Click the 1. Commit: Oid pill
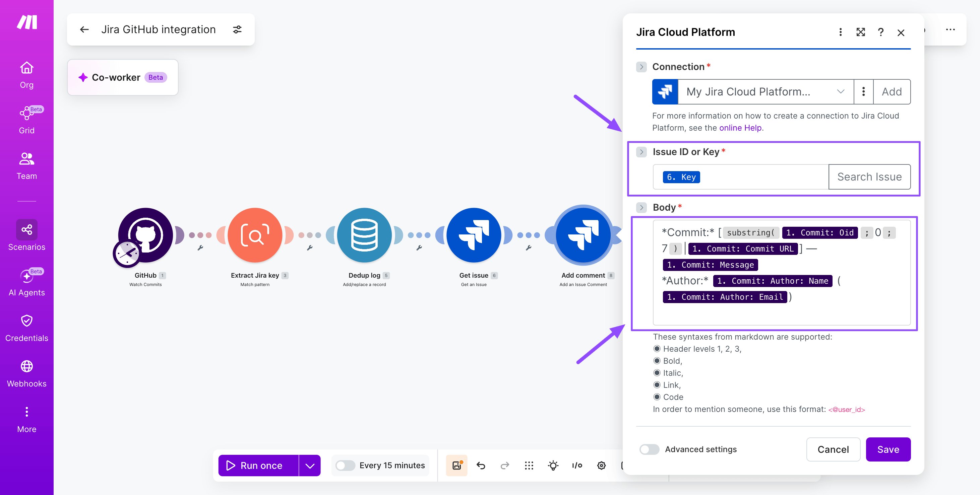The width and height of the screenshot is (980, 495). coord(819,232)
